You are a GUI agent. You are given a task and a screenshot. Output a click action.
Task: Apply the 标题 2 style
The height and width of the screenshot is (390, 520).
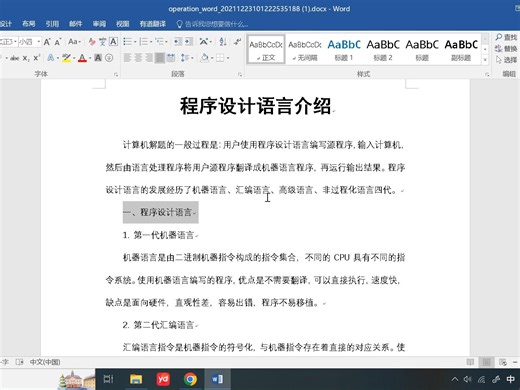383,50
